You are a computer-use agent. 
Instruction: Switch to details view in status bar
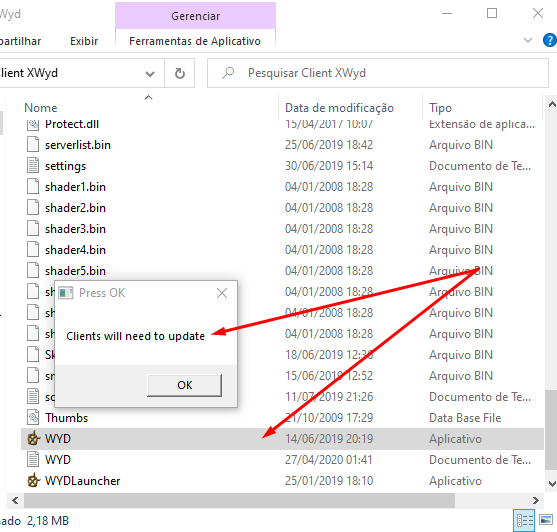(x=525, y=521)
